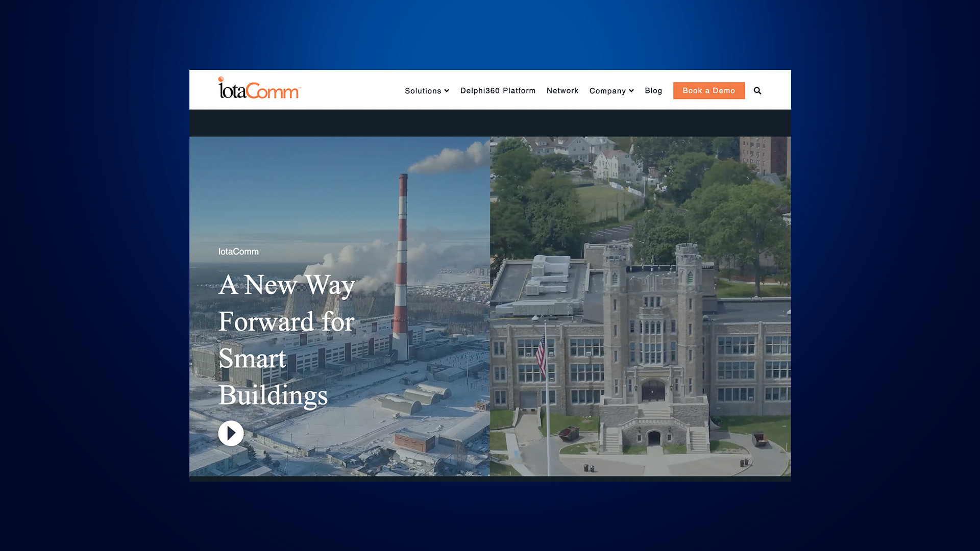
Task: Expand the Company dropdown menu
Action: 611,91
